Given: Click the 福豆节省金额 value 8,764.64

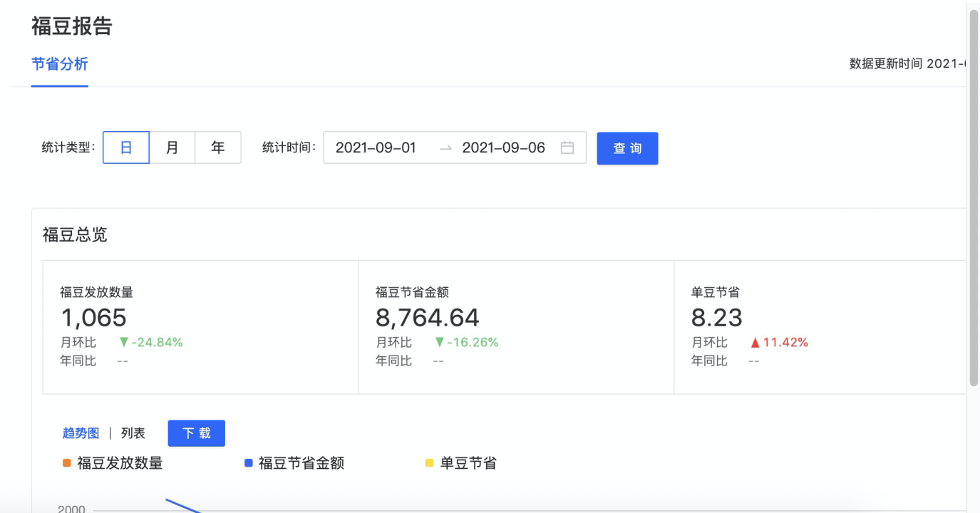Looking at the screenshot, I should (x=428, y=317).
